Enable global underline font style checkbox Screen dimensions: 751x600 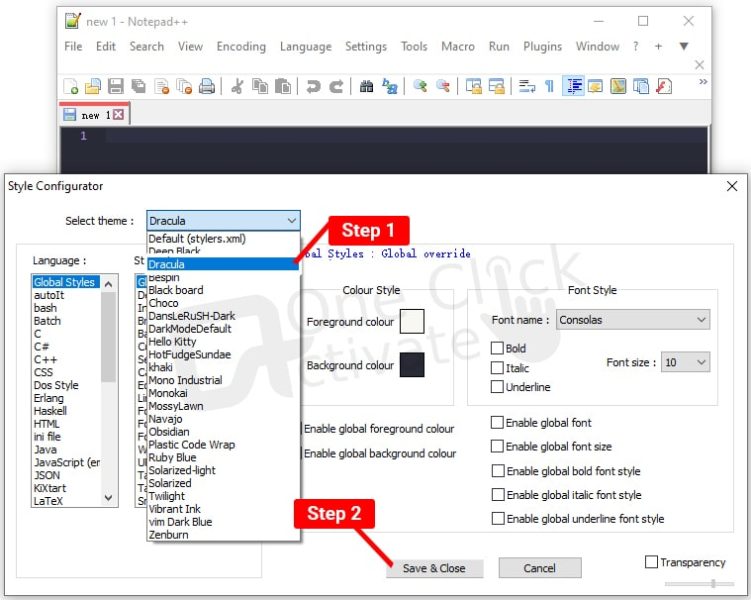[498, 519]
